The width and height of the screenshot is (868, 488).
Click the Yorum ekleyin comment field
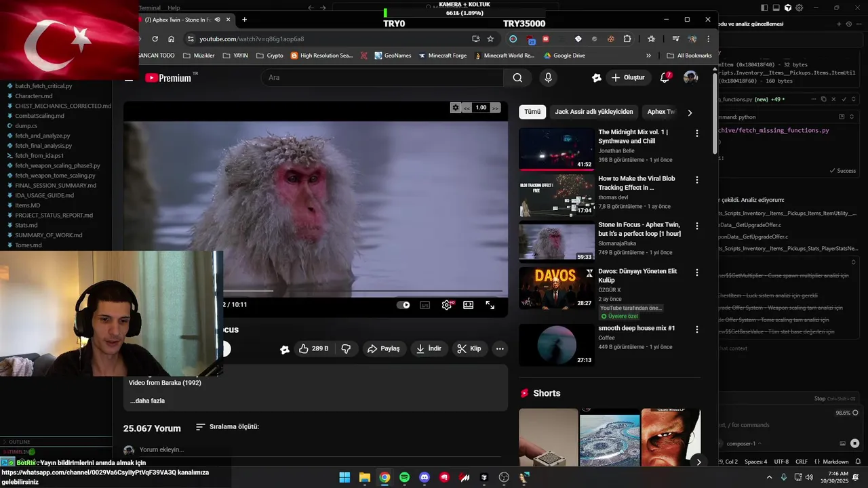[x=161, y=449]
